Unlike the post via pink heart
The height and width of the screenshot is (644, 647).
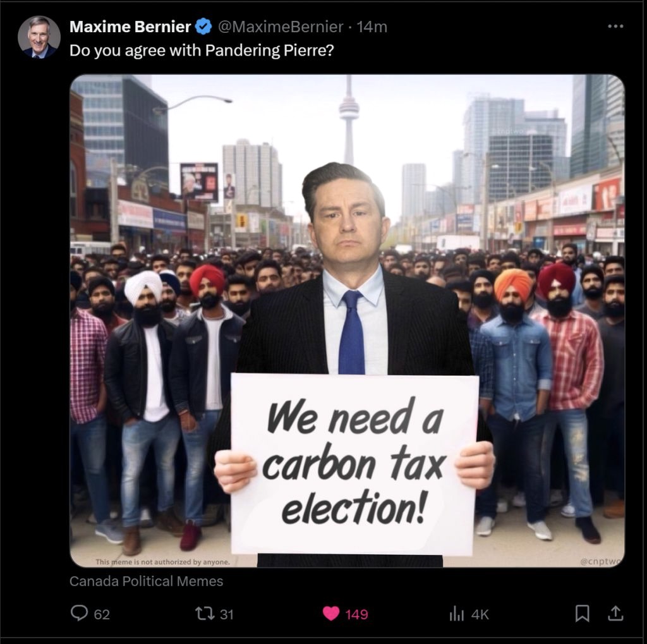point(330,614)
